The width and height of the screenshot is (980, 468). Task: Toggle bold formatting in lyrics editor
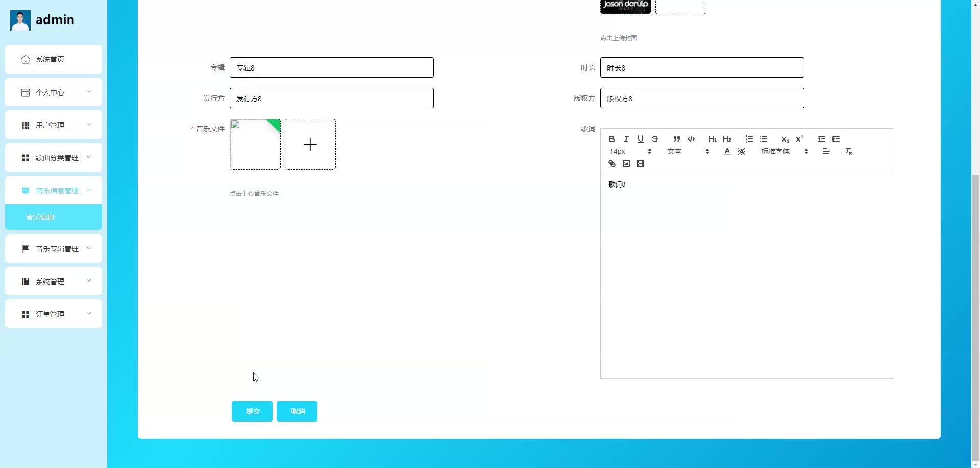click(611, 139)
